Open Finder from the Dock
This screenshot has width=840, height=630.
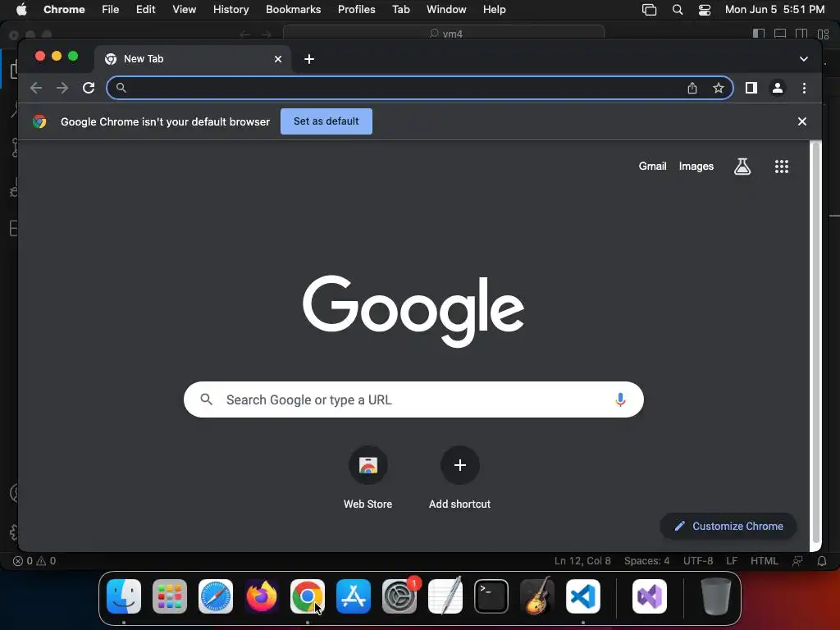[x=124, y=596]
